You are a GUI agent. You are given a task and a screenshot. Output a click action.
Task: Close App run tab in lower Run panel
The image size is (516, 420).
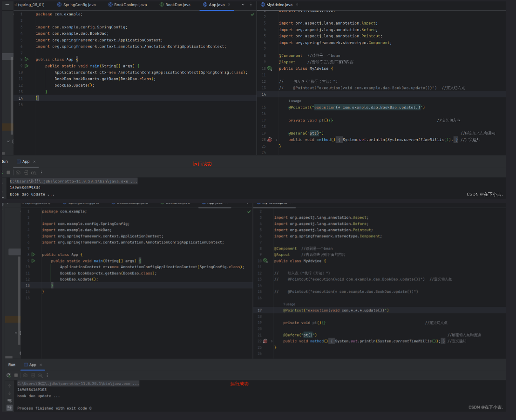point(41,365)
